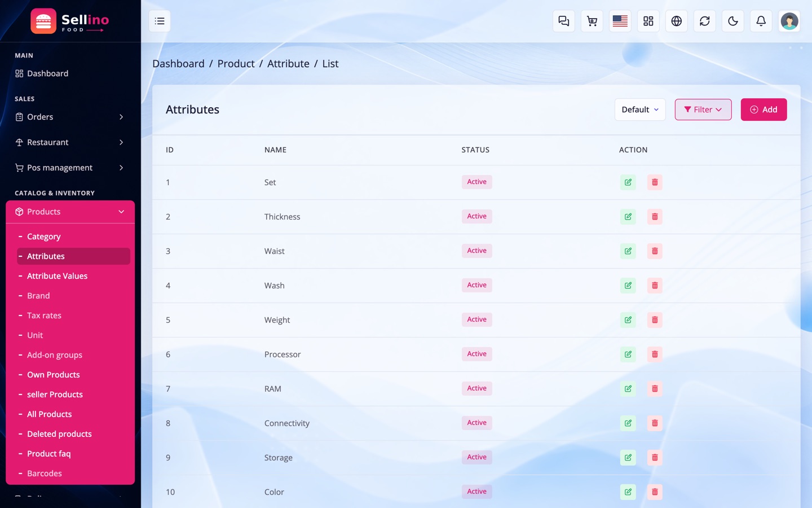Toggle the sidebar with the hamburger button
Screen dimensions: 812x508
coord(160,21)
